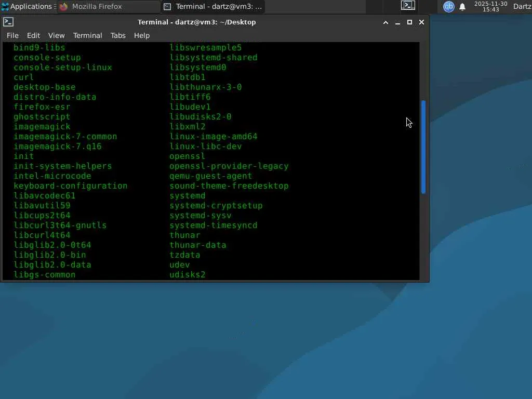Click the 'ghostscript' package name
The width and height of the screenshot is (532, 399).
[x=42, y=117]
